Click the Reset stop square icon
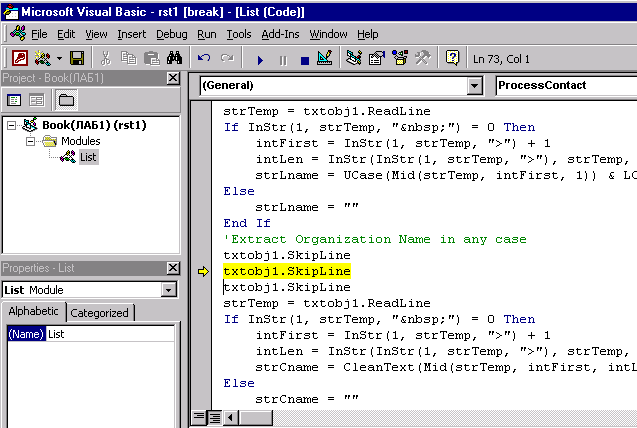The image size is (637, 428). [304, 59]
